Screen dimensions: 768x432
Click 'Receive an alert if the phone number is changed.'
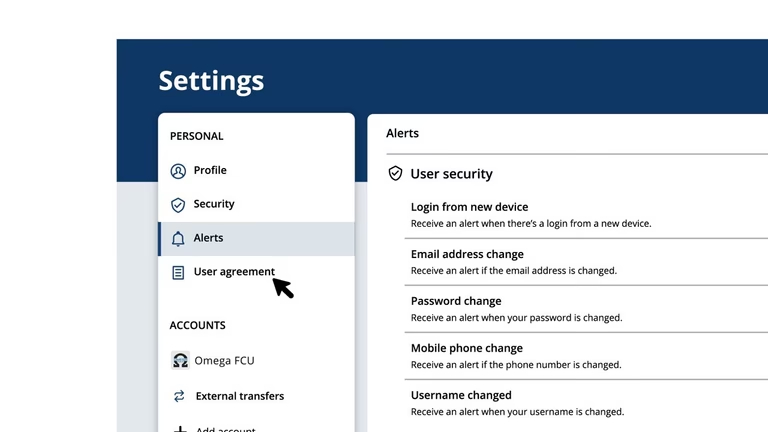click(x=516, y=365)
